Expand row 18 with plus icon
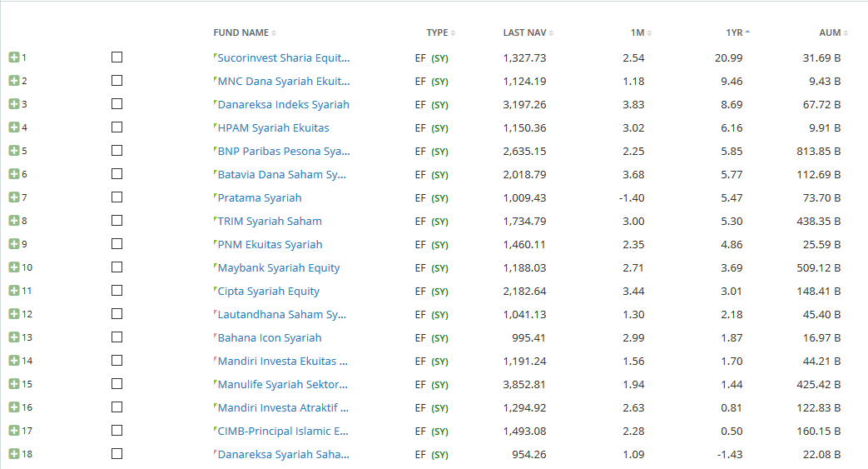 (x=14, y=454)
